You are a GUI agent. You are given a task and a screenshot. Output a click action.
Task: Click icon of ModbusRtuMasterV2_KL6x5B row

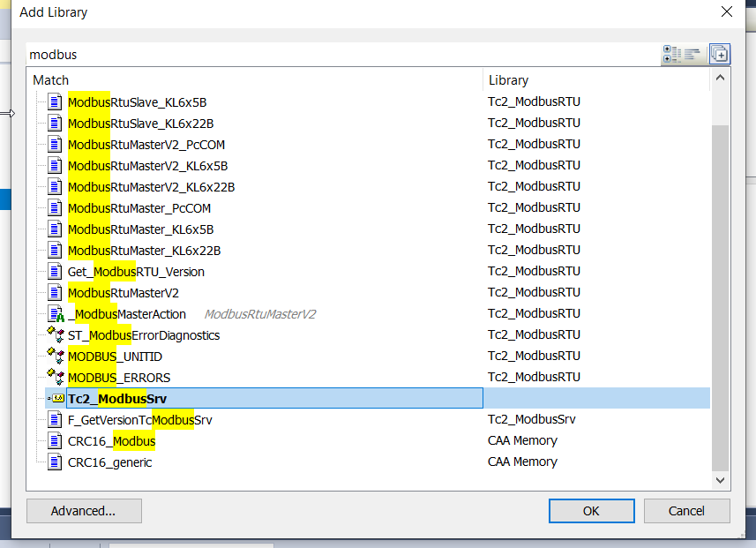pos(55,166)
